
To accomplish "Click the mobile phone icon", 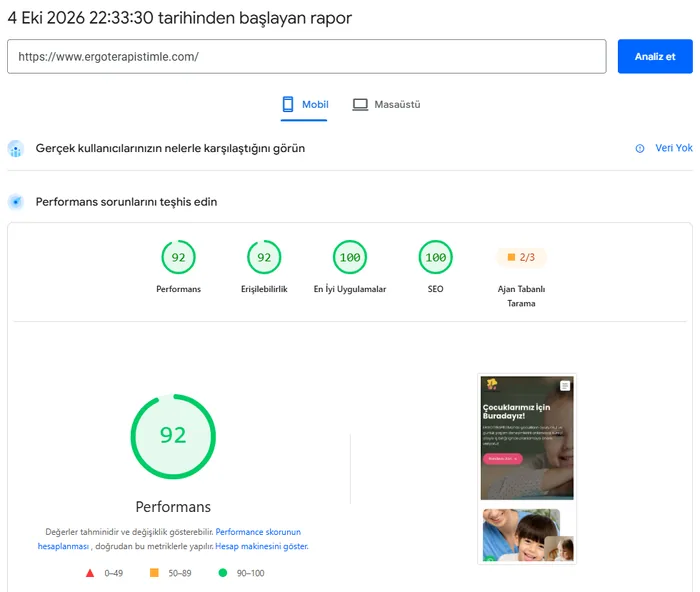I will 288,104.
